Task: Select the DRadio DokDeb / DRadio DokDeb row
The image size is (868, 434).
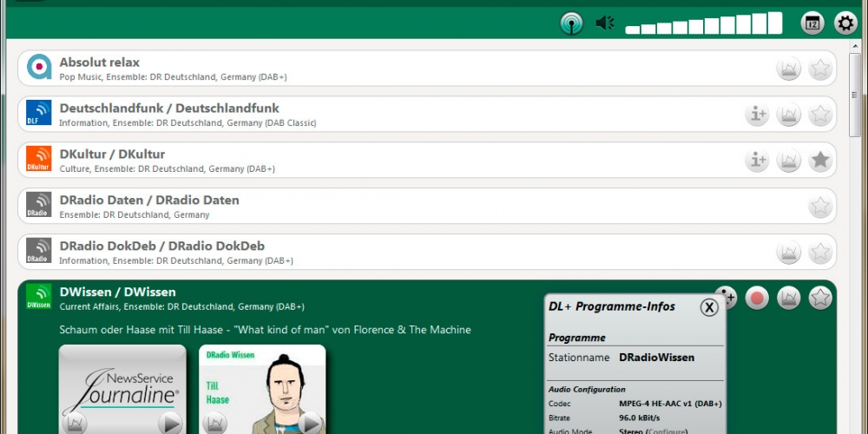Action: click(427, 253)
